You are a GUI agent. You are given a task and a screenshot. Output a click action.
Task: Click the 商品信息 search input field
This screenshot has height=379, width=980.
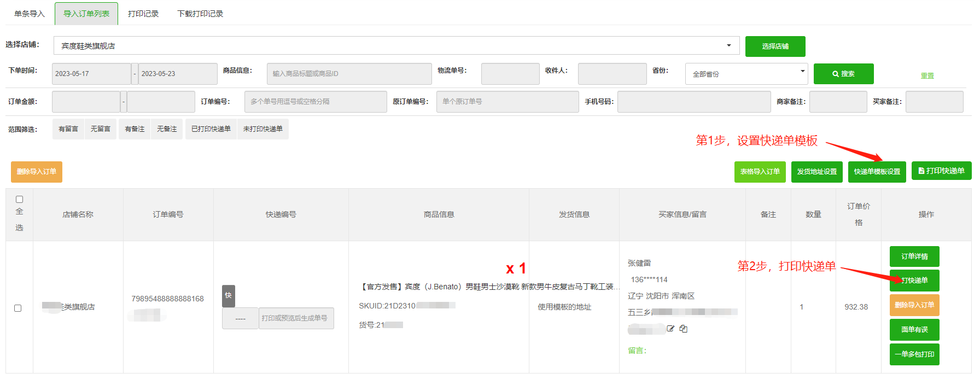click(x=349, y=74)
